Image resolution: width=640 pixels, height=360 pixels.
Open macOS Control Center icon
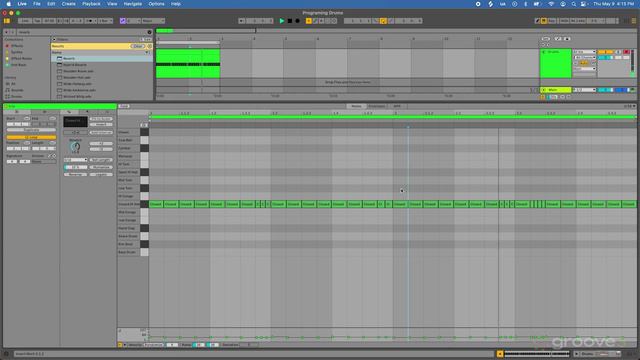coord(584,4)
